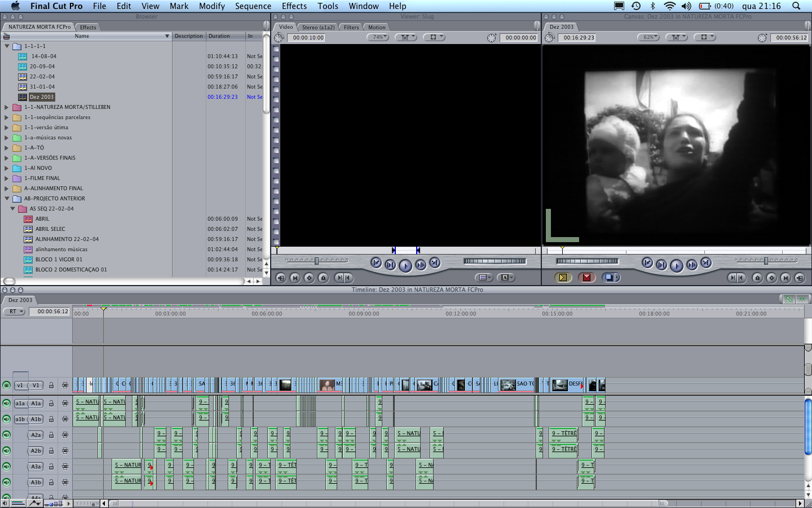Click Play Around Current Frame in Viewer

pos(421,264)
